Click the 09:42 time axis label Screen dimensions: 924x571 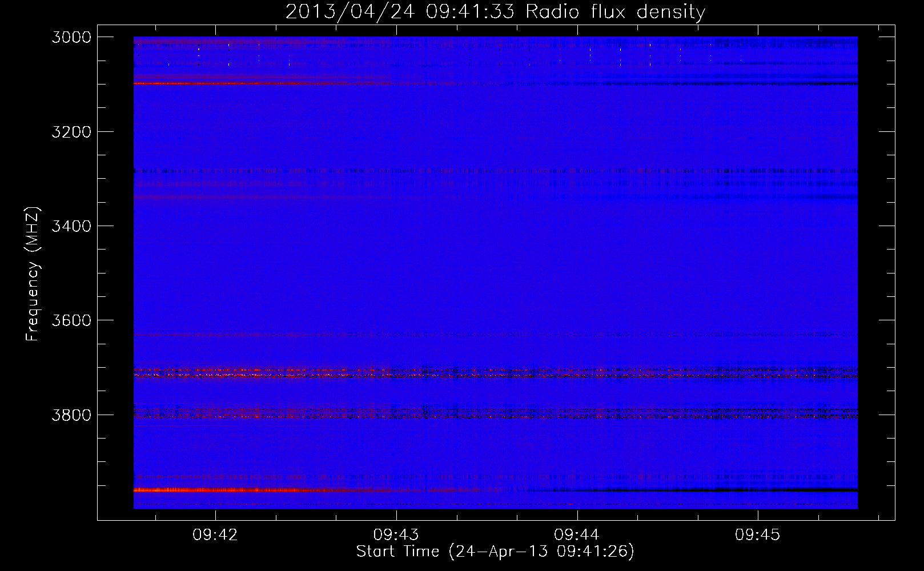click(x=215, y=535)
